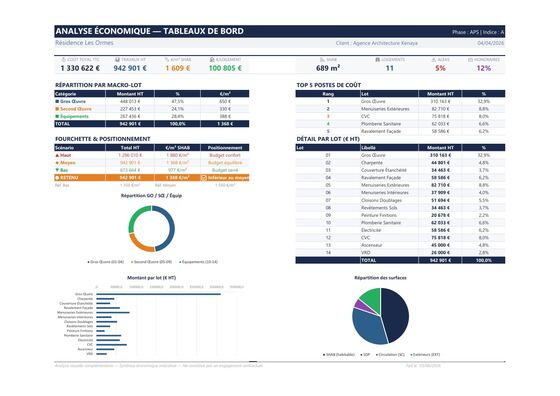Click the SHAB surface icon
This screenshot has height=396, width=560.
[x=322, y=60]
